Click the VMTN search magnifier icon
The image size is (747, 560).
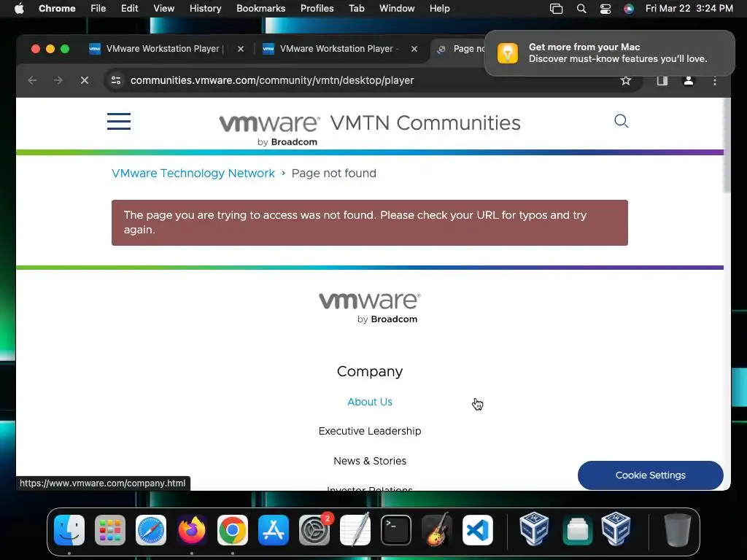[621, 121]
